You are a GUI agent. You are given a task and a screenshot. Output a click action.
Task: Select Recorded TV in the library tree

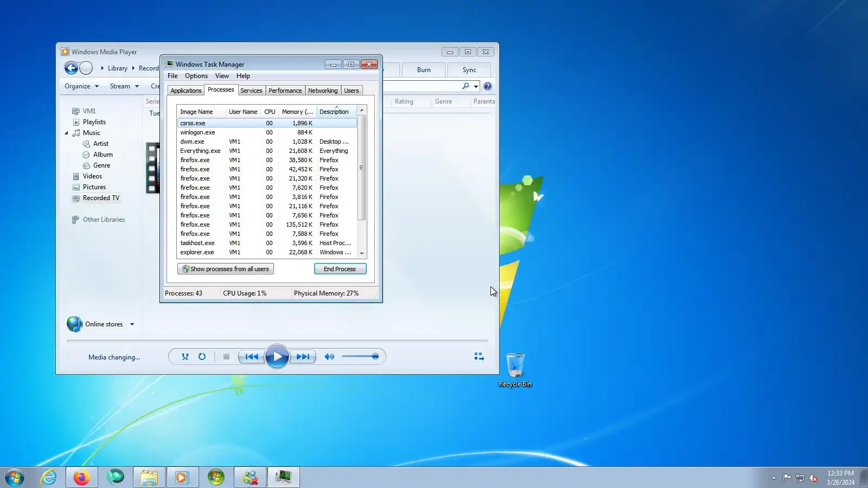tap(101, 198)
